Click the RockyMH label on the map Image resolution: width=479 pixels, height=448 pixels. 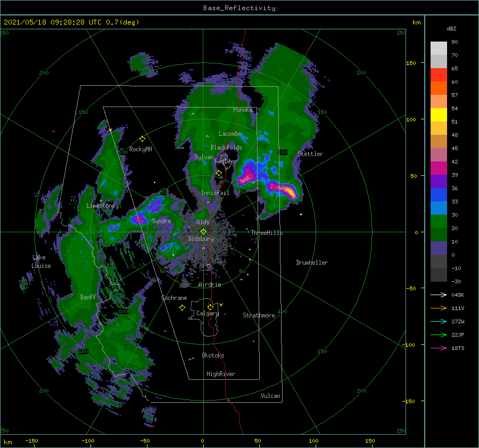pos(141,149)
